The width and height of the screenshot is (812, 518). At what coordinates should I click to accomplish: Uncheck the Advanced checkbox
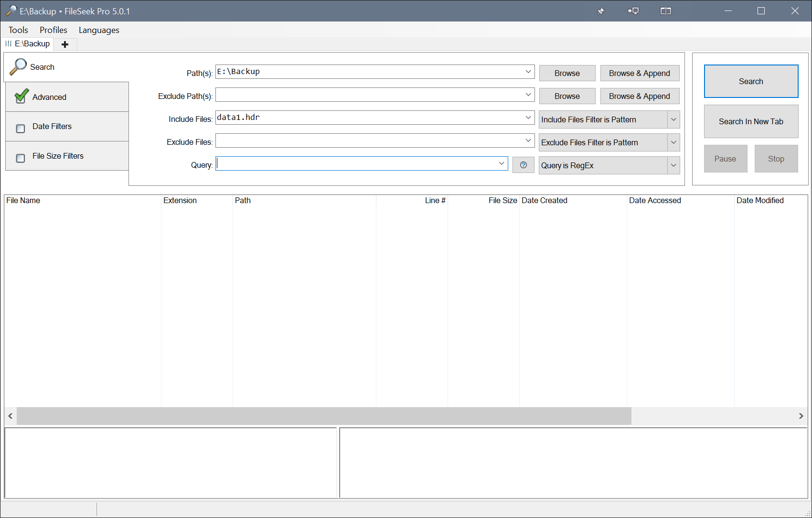pyautogui.click(x=21, y=97)
